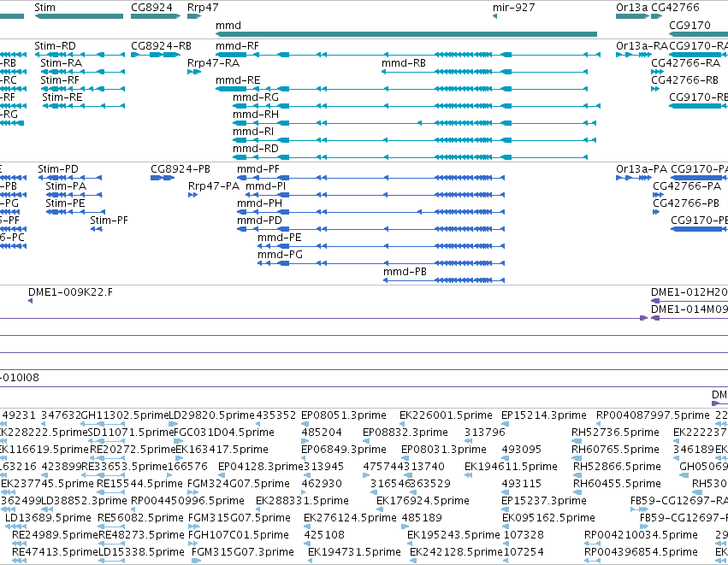
Task: Select EST RH60765.5prime
Action: (x=577, y=458)
